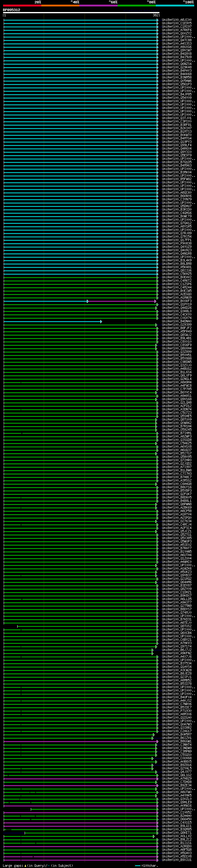197x868 pixels.
Task: Select hit label UniRef100_B4DNA0
Action: coord(176,321)
